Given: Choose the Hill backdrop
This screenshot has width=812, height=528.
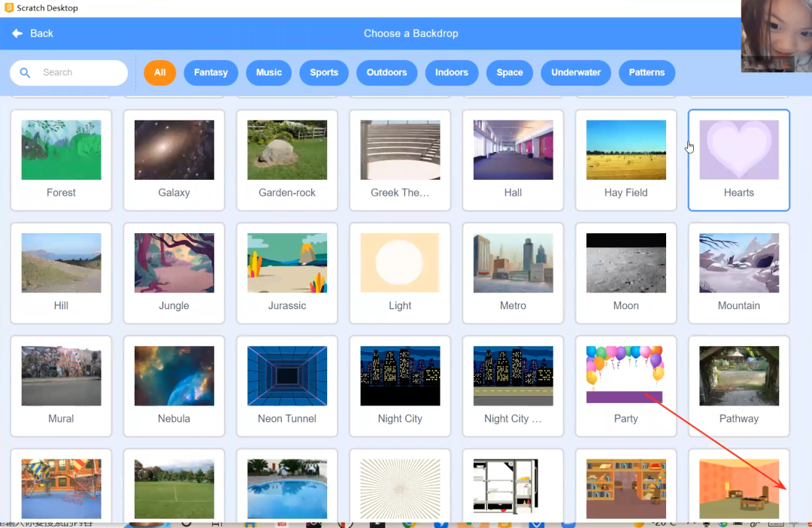Looking at the screenshot, I should (x=61, y=273).
